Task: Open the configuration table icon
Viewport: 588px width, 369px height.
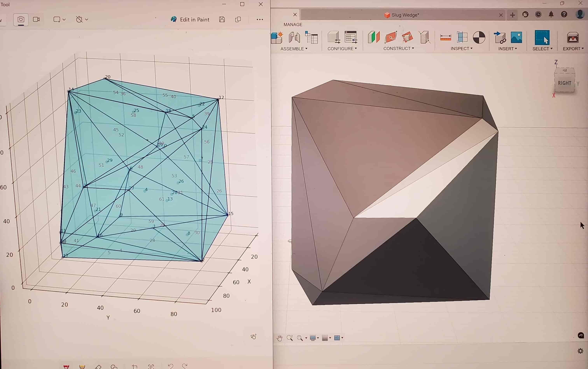Action: coord(351,37)
